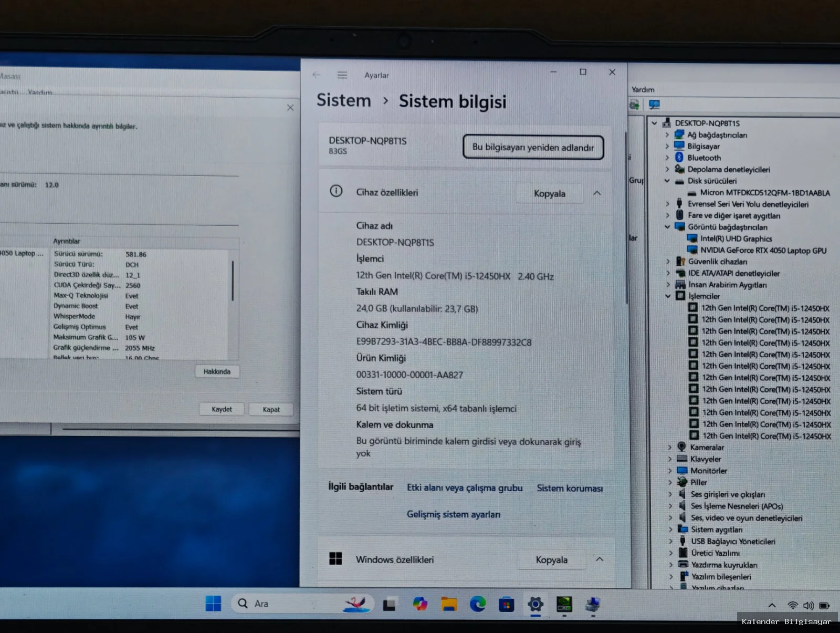Click the Evrensel Seri Veri Yolu icon
Screen dimensions: 840x633
679,203
